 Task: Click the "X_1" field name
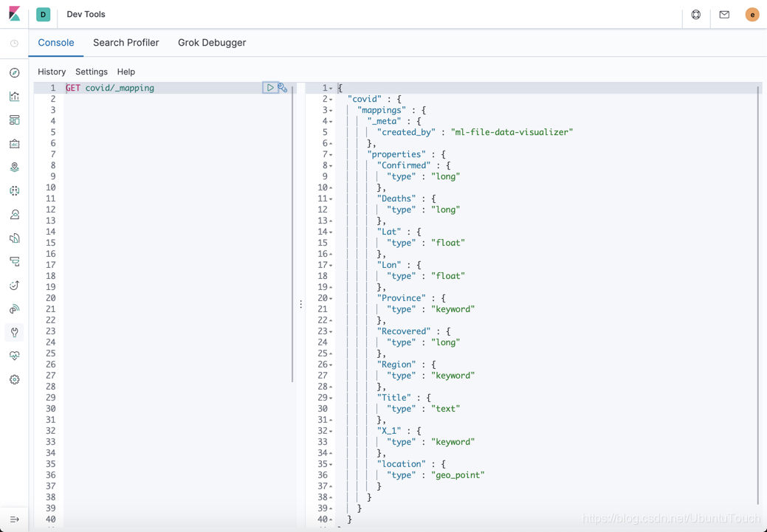pyautogui.click(x=389, y=431)
